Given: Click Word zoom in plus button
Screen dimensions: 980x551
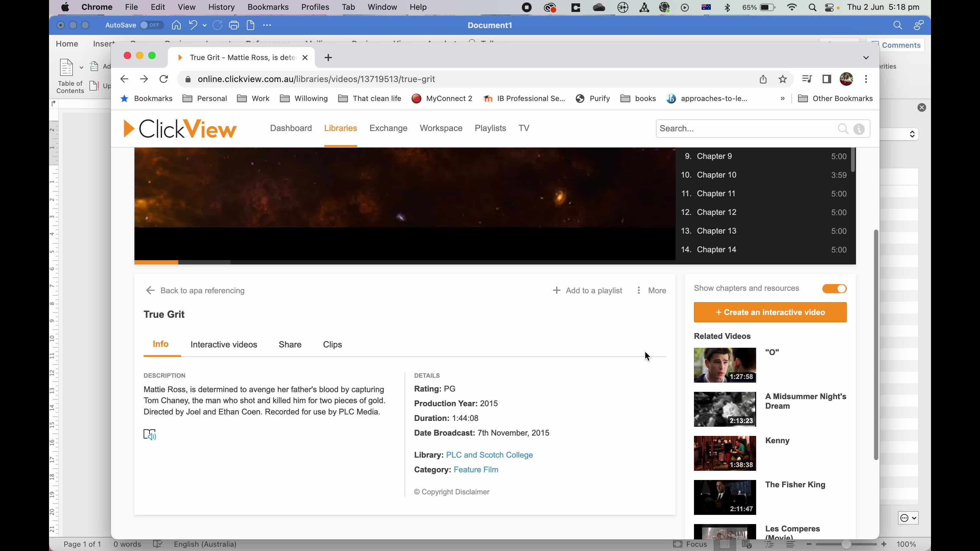Looking at the screenshot, I should tap(884, 544).
